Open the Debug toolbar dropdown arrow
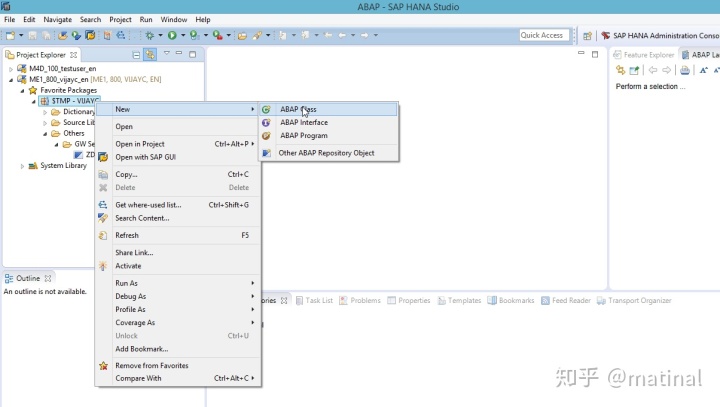 (160, 35)
